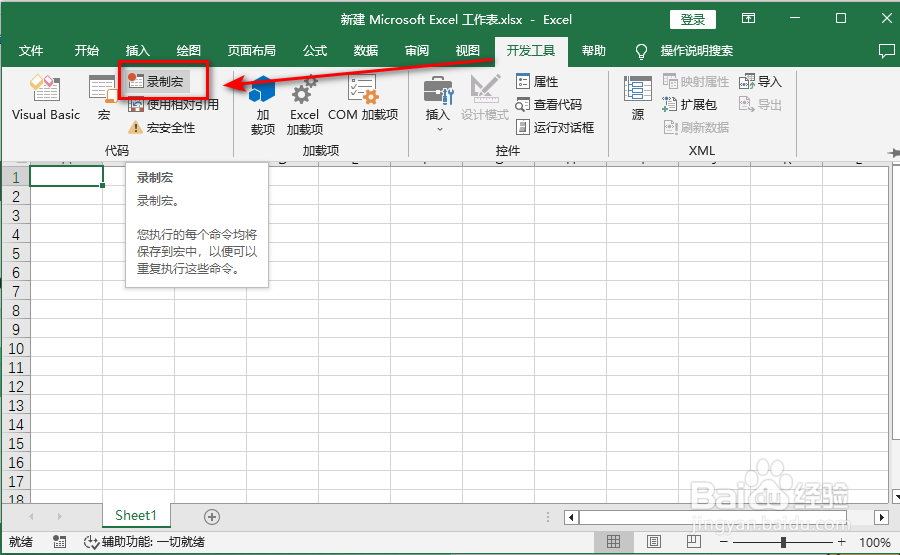Click 映射属性 in XML group
This screenshot has height=555, width=900.
pos(696,81)
